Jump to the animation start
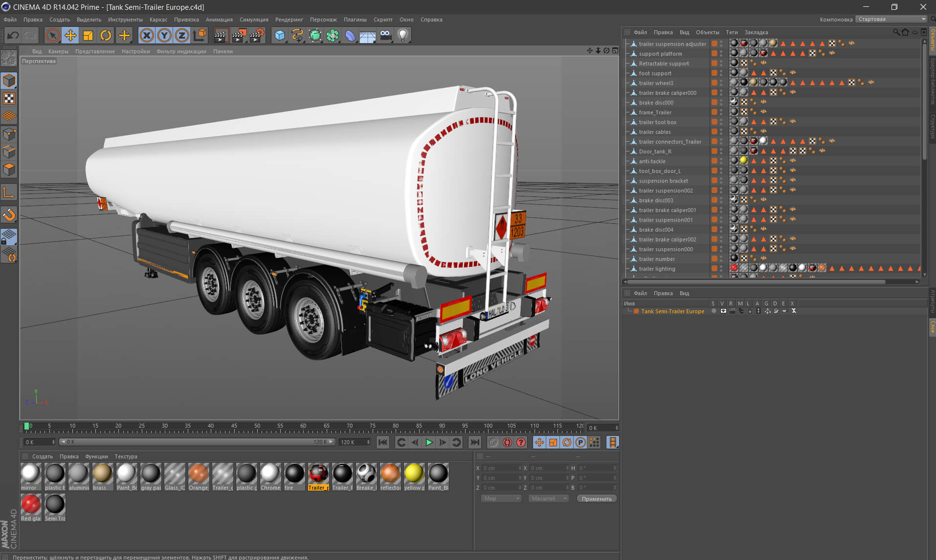This screenshot has width=936, height=560. click(383, 442)
